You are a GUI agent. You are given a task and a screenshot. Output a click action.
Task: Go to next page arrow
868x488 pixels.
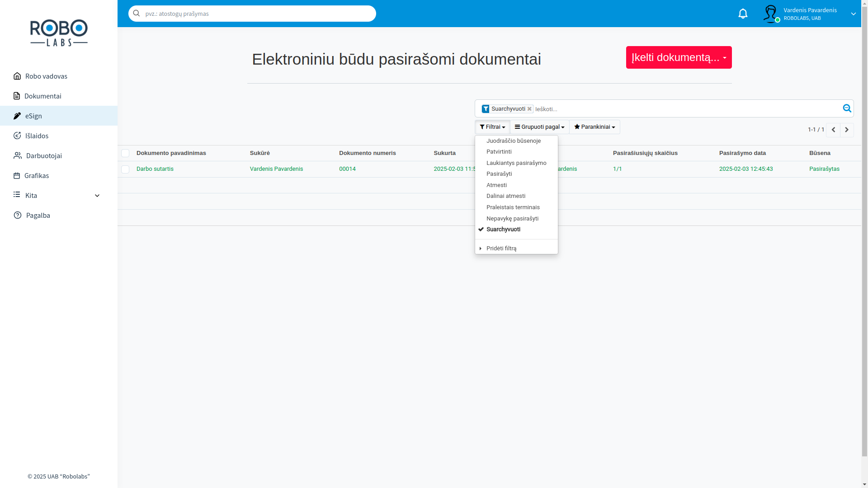847,130
